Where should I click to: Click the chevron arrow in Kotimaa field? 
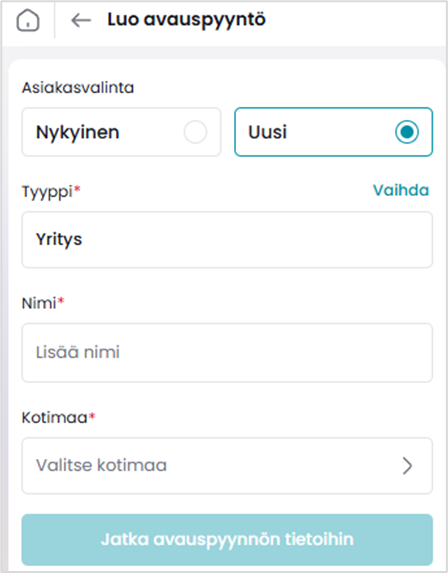[407, 466]
